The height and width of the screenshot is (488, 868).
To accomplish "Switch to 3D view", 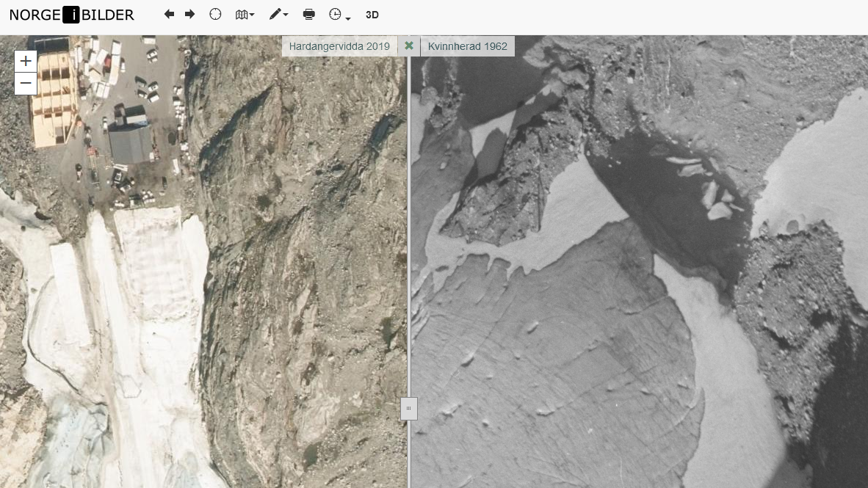I will click(372, 15).
